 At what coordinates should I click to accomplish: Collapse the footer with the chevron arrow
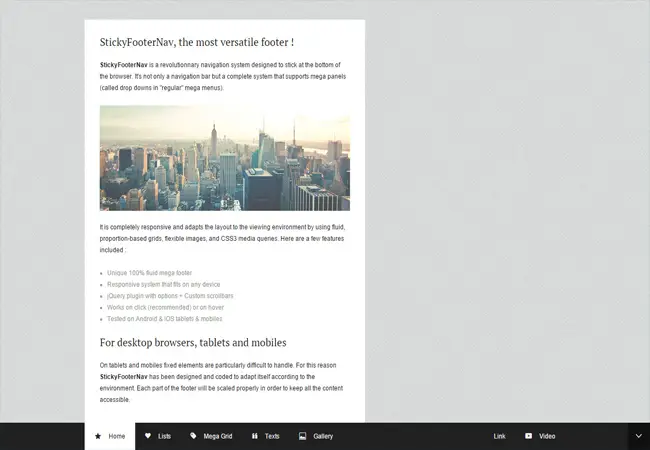click(x=639, y=436)
